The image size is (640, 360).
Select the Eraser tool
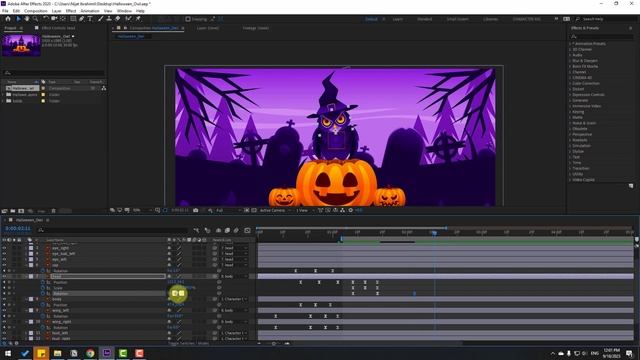pos(118,19)
